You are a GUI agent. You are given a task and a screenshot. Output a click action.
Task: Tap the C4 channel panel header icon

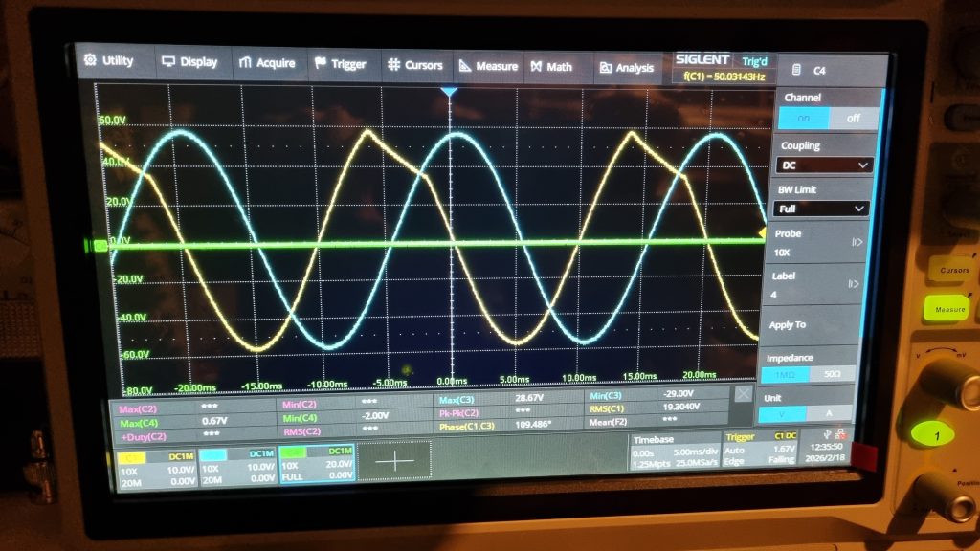coord(797,70)
